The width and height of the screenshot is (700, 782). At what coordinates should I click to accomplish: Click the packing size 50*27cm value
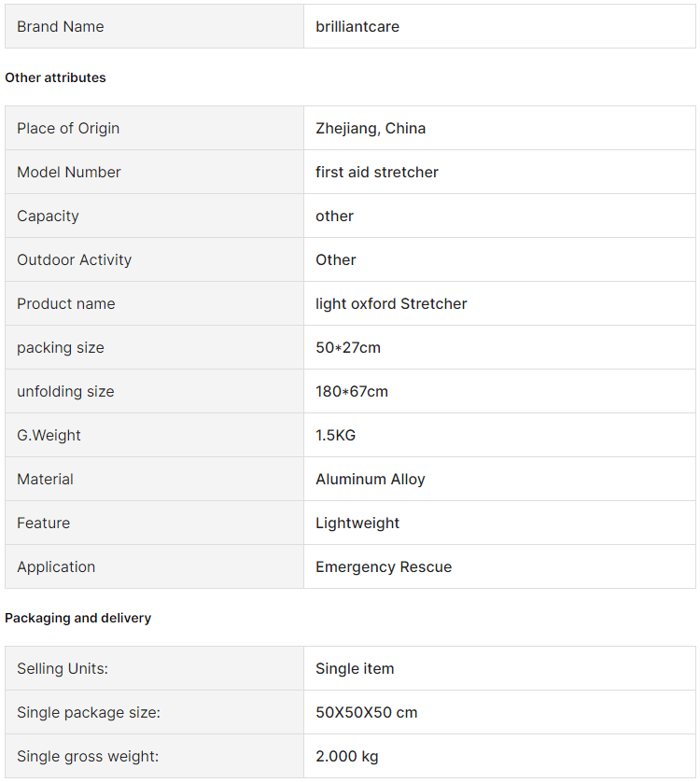[348, 348]
